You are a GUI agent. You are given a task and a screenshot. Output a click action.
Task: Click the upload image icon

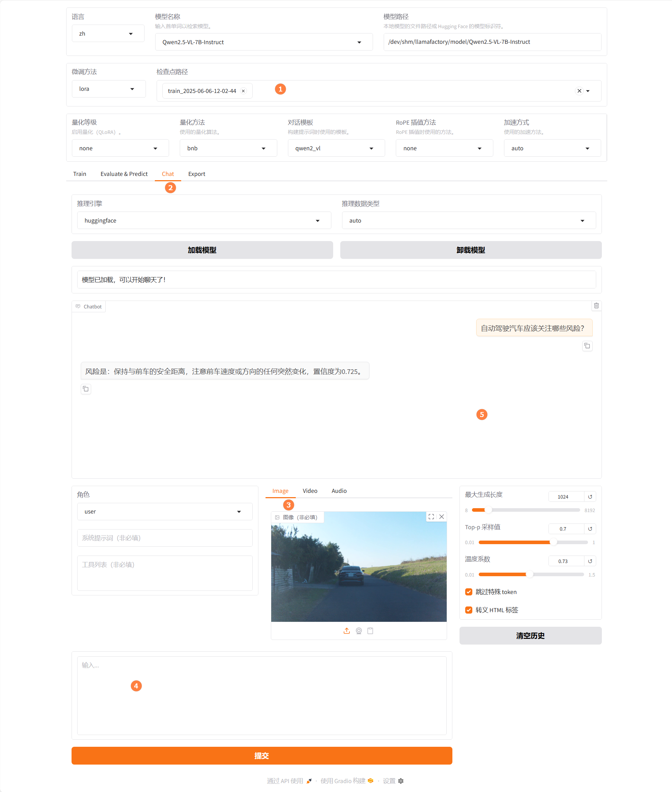point(346,631)
